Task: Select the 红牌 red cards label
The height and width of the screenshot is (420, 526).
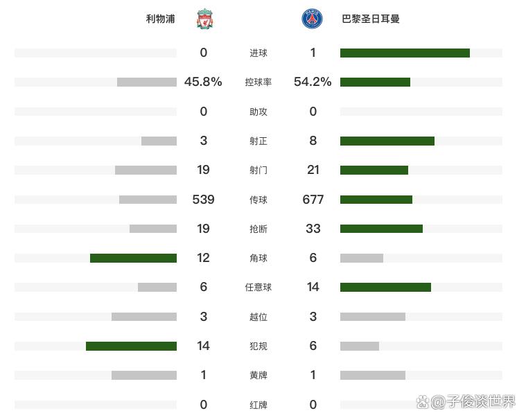Action: pyautogui.click(x=258, y=405)
